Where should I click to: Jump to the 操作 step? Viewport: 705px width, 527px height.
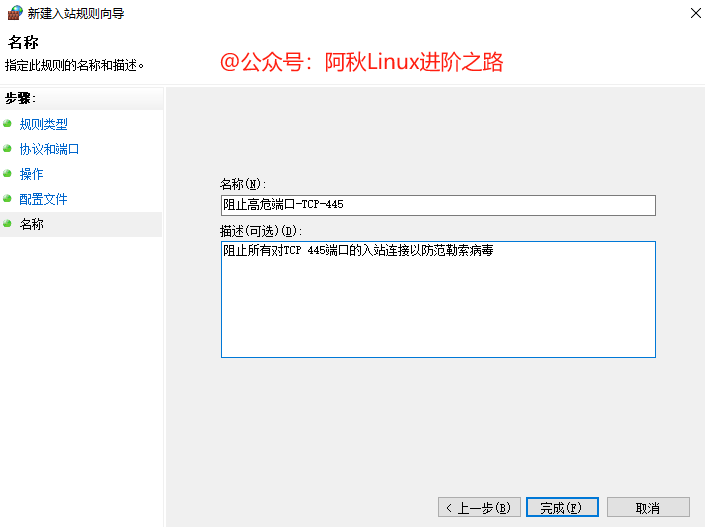(x=31, y=174)
